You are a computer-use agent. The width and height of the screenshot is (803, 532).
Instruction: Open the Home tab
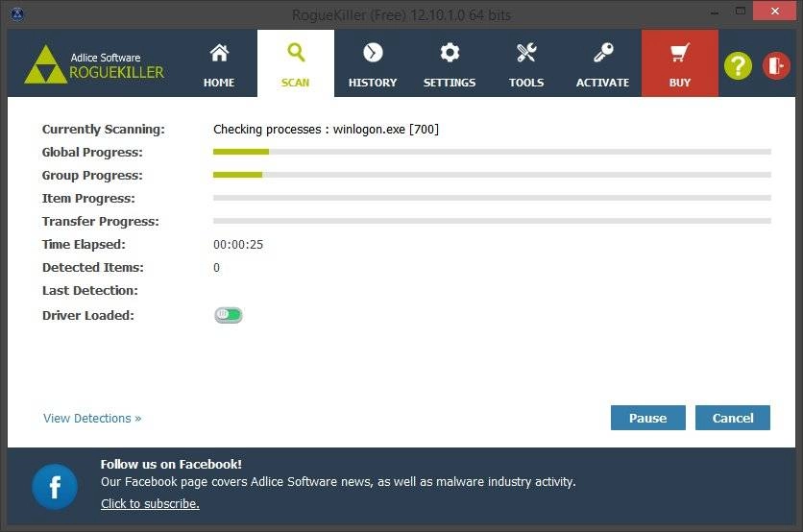pyautogui.click(x=219, y=63)
